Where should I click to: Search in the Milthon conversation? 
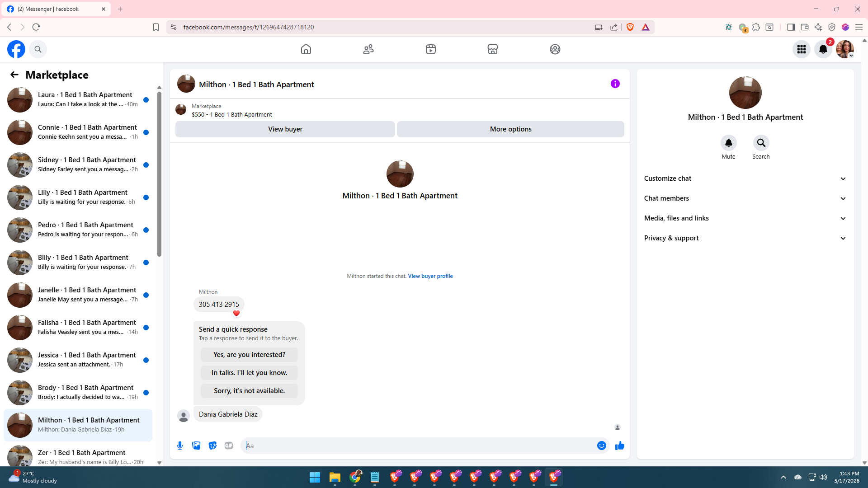761,143
